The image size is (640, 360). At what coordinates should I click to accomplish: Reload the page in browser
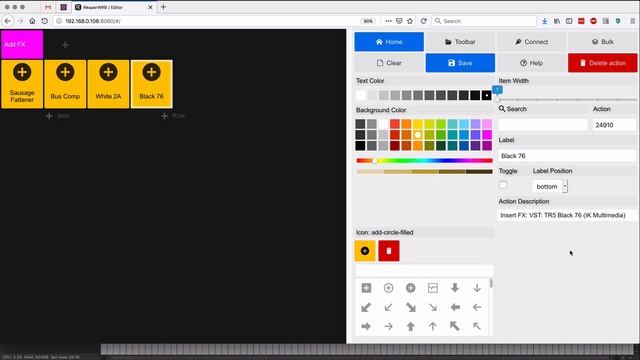coord(424,21)
